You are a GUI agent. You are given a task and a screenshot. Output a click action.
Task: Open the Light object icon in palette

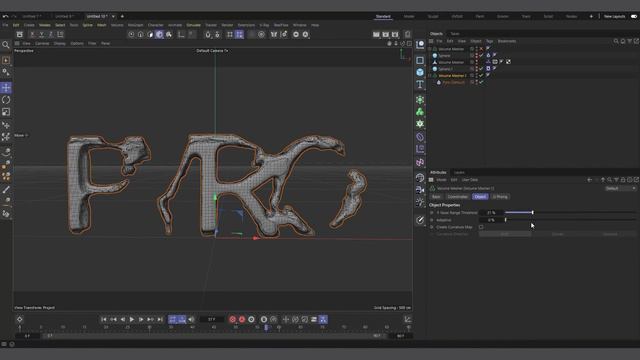(420, 202)
